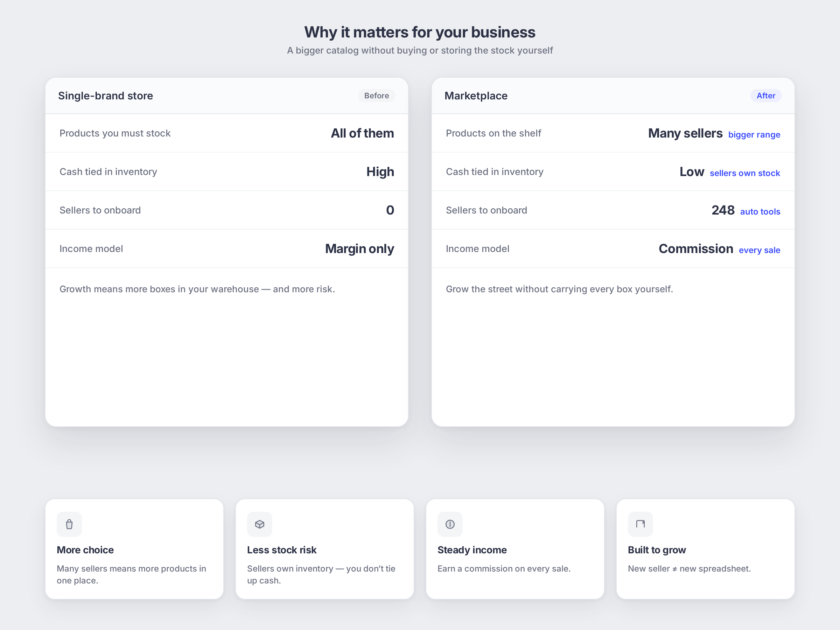Click the 'High' inventory value
This screenshot has height=630, width=840.
point(380,171)
